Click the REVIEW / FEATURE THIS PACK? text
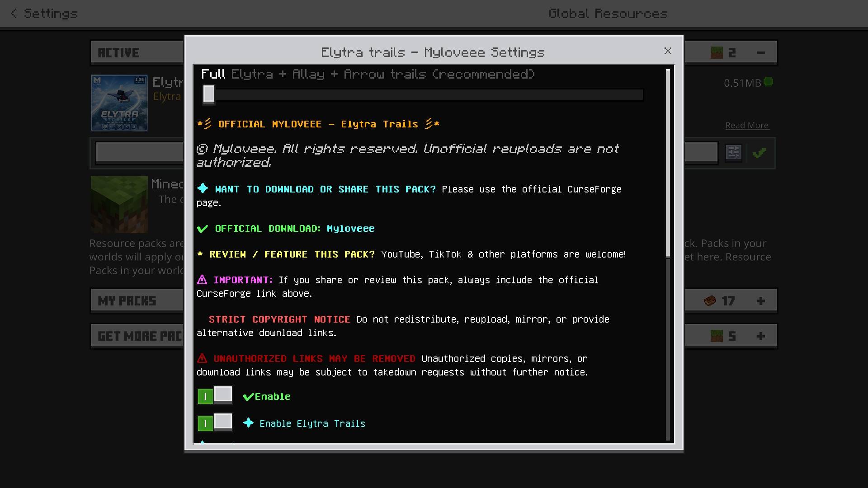This screenshot has width=868, height=488. pos(286,254)
